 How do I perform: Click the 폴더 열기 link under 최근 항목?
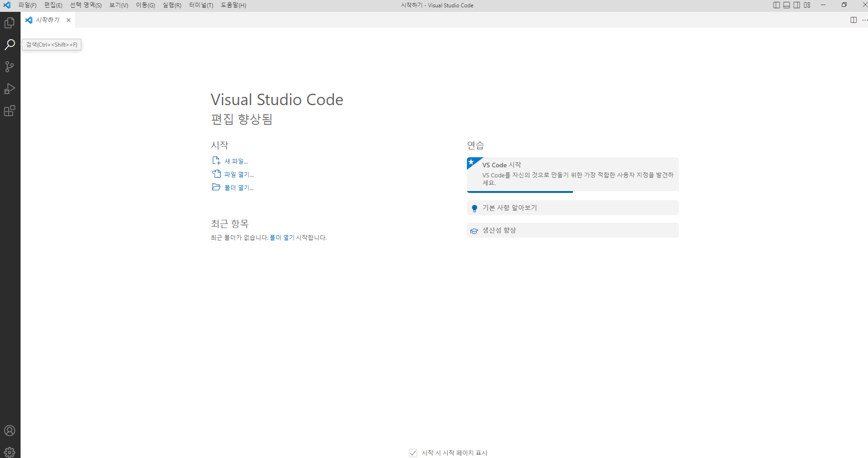pyautogui.click(x=282, y=238)
